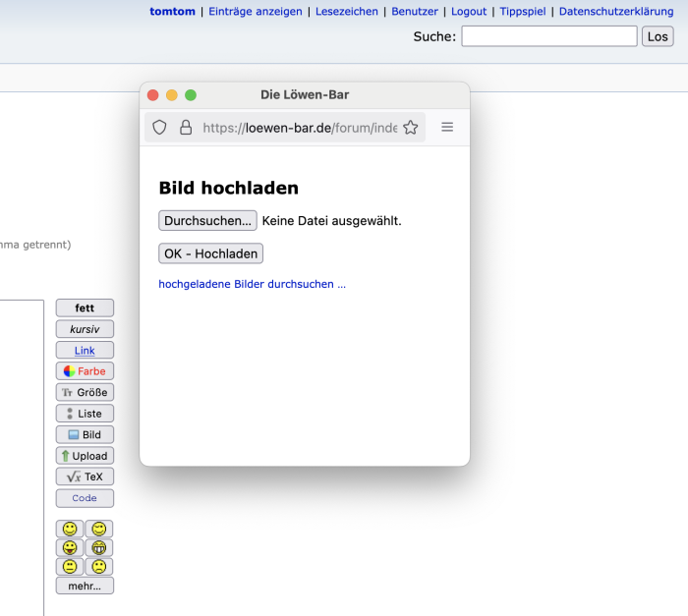Bookmark page with the star icon
The height and width of the screenshot is (616, 688).
pos(411,128)
